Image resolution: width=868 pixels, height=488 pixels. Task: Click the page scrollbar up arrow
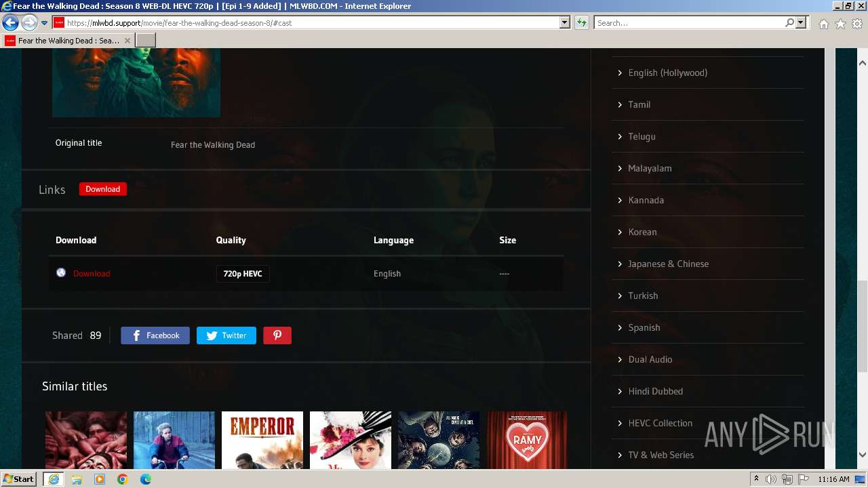(x=863, y=63)
